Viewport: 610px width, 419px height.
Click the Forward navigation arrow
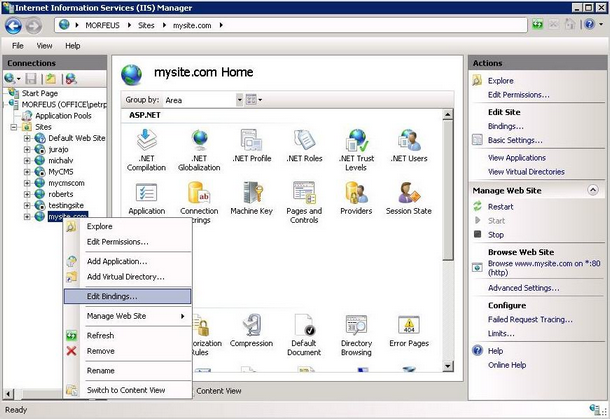[34, 26]
